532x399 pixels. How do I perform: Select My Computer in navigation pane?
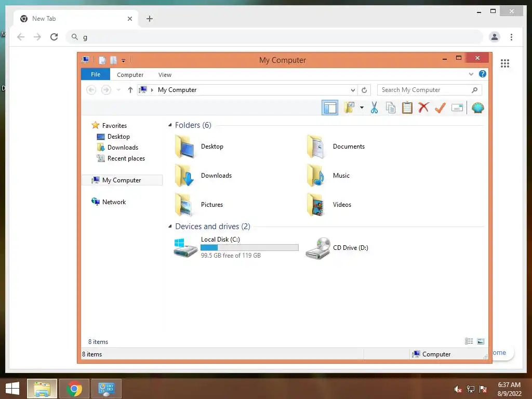pyautogui.click(x=122, y=180)
